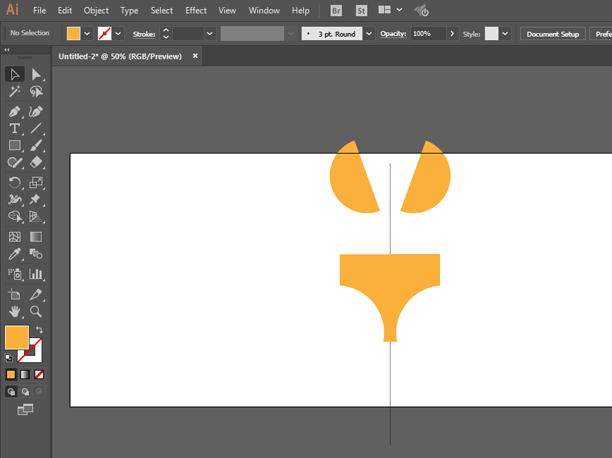Image resolution: width=612 pixels, height=458 pixels.
Task: Click the large orange fill swatch
Action: coord(17,337)
